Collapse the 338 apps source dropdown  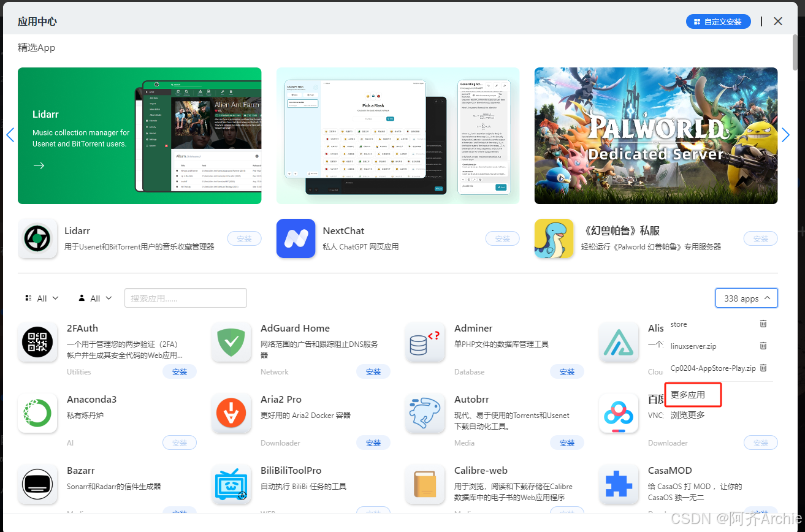[x=747, y=298]
